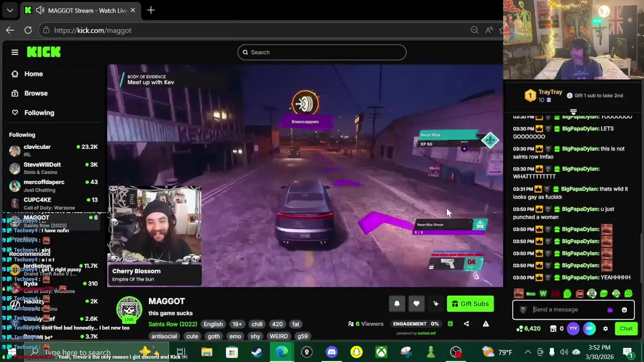Click the KICK logo

tap(44, 52)
